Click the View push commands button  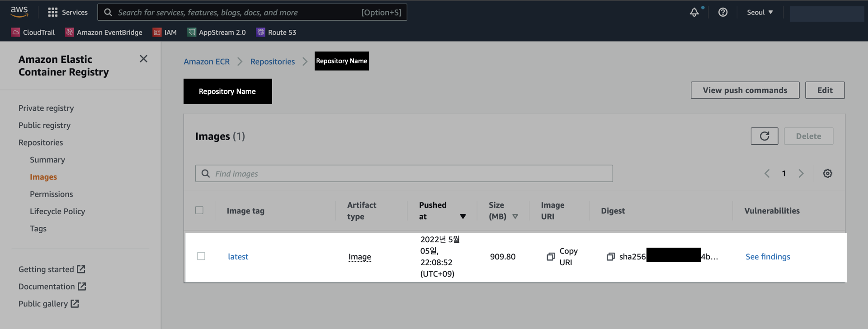pos(745,90)
